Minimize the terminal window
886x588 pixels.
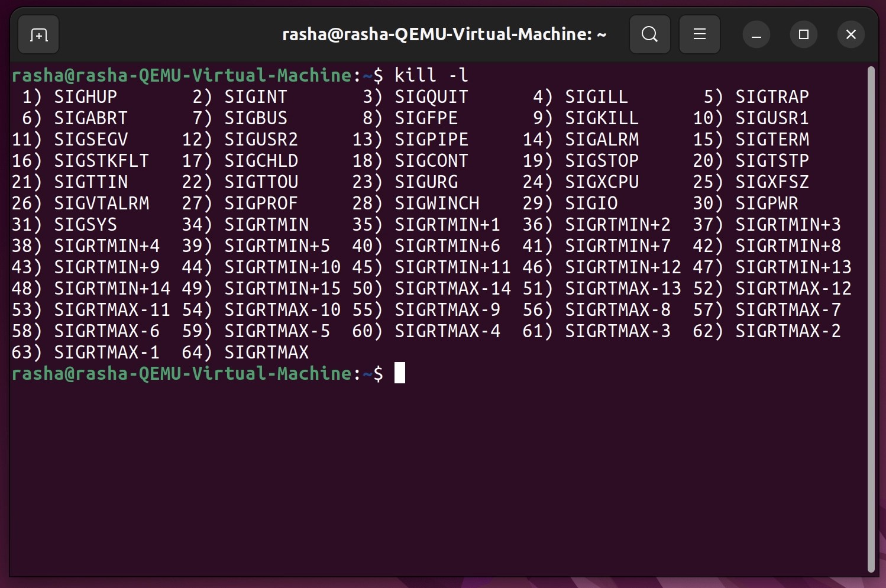pos(756,34)
